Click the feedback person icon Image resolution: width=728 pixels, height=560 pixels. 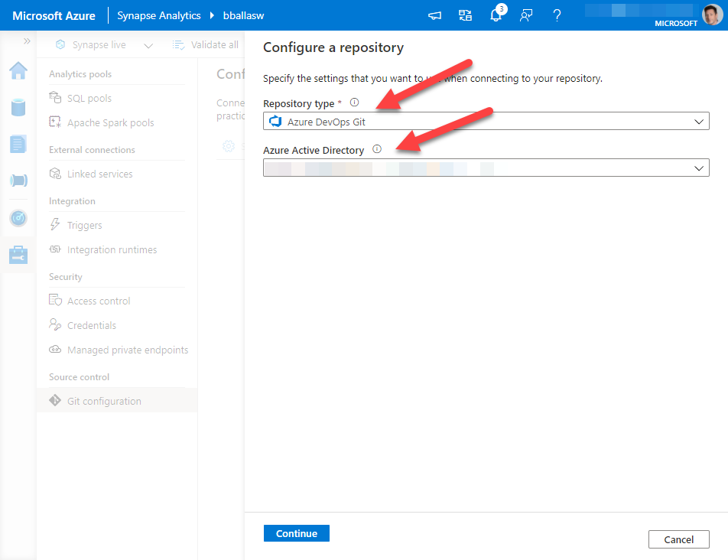coord(526,16)
